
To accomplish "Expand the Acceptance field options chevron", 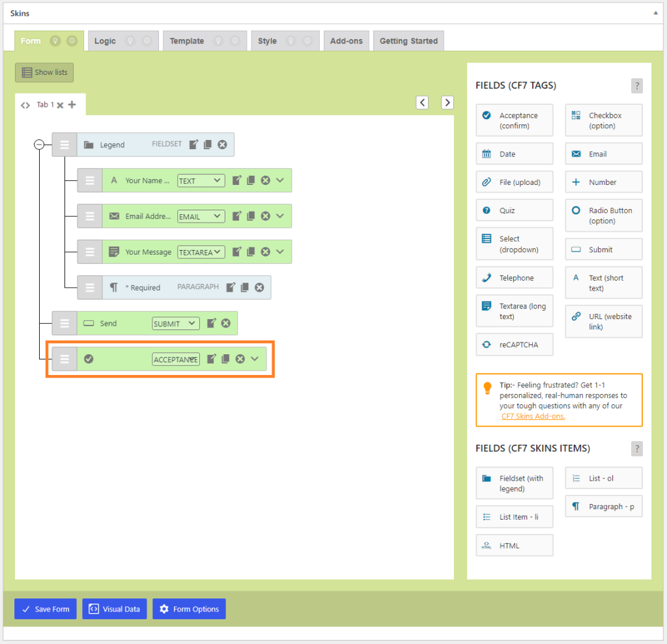I will point(255,359).
